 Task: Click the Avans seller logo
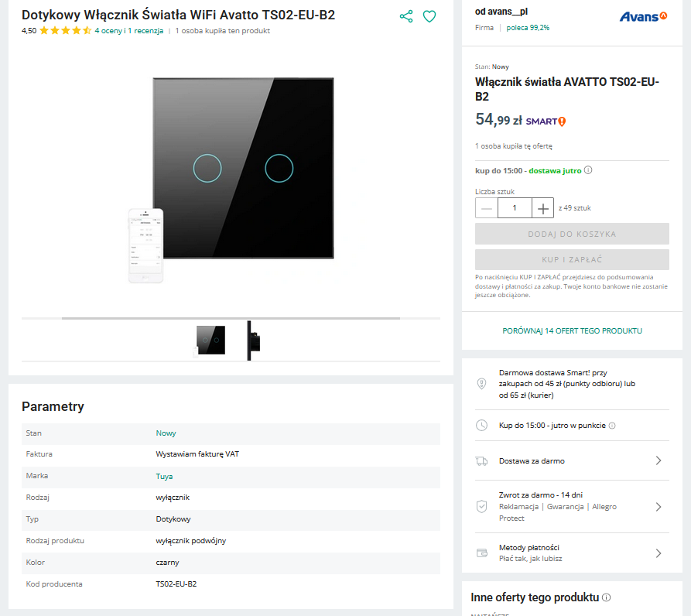pos(643,17)
